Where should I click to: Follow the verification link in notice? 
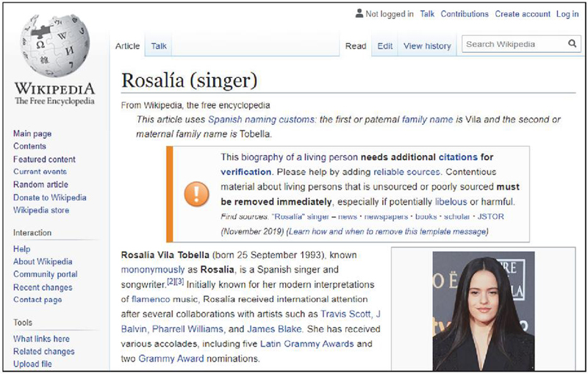click(246, 172)
